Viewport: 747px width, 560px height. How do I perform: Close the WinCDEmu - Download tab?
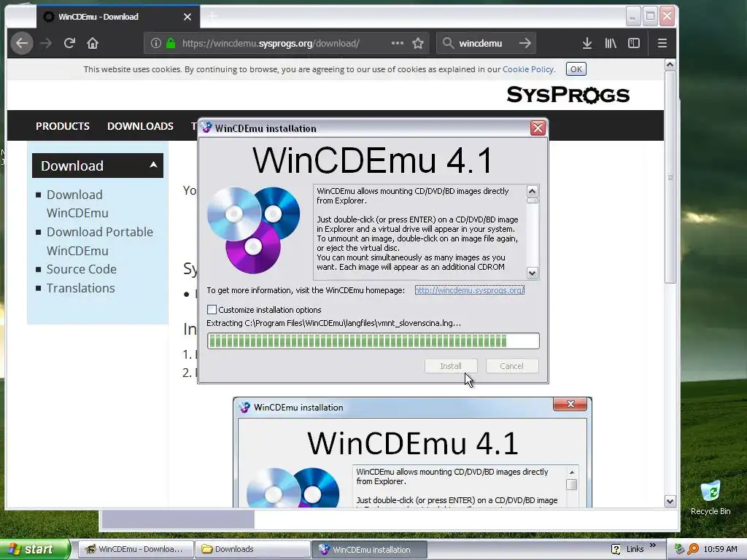(187, 17)
